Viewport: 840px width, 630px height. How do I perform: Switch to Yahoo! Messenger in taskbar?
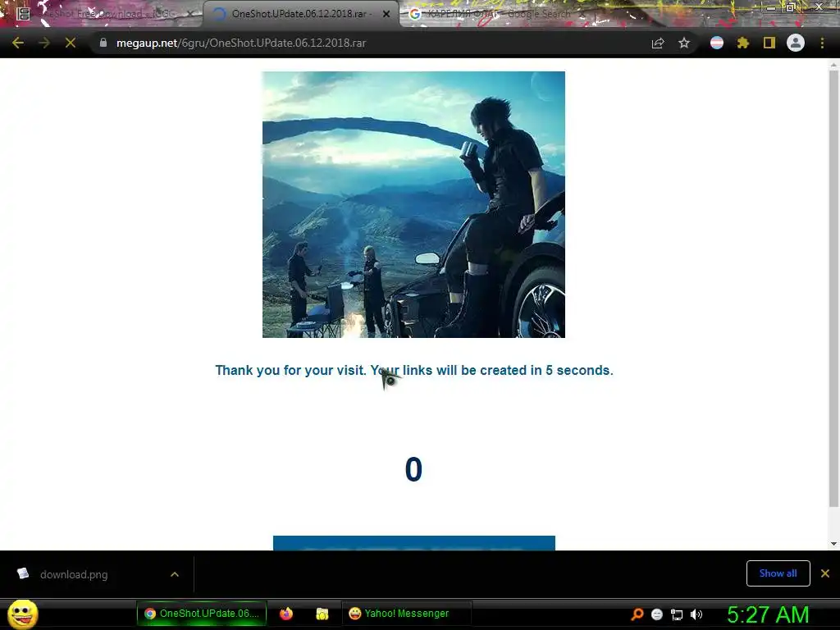406,614
